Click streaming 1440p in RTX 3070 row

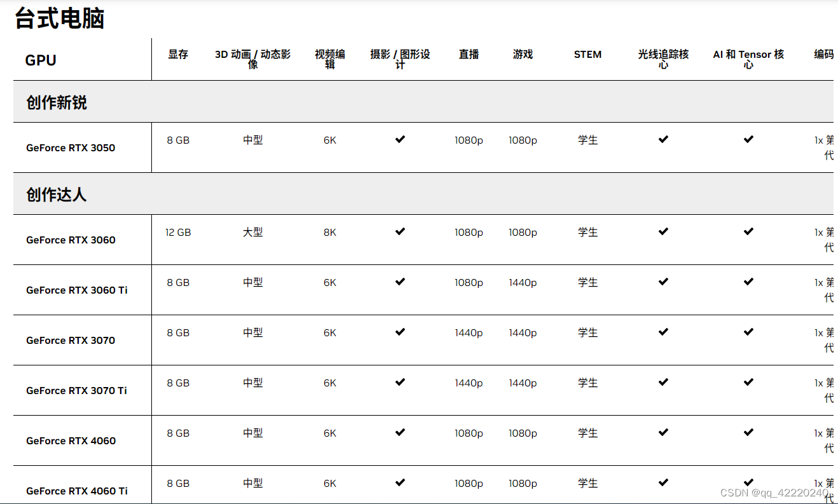[469, 333]
